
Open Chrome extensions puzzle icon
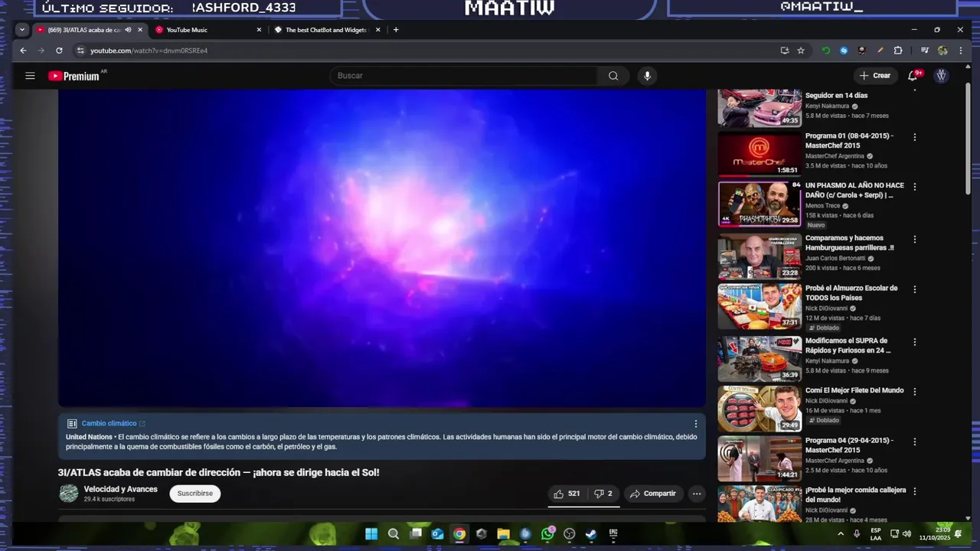click(898, 51)
